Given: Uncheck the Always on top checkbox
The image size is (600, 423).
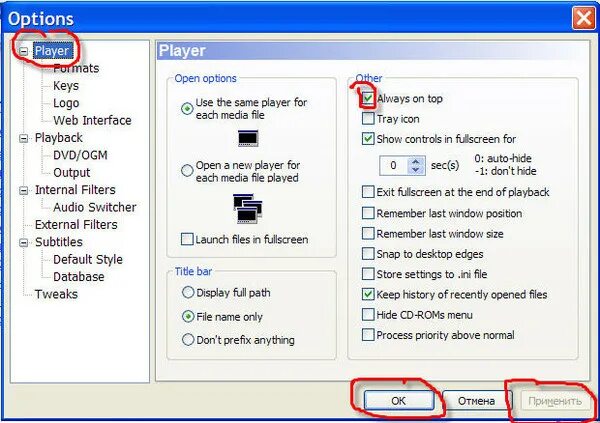Looking at the screenshot, I should (x=368, y=99).
